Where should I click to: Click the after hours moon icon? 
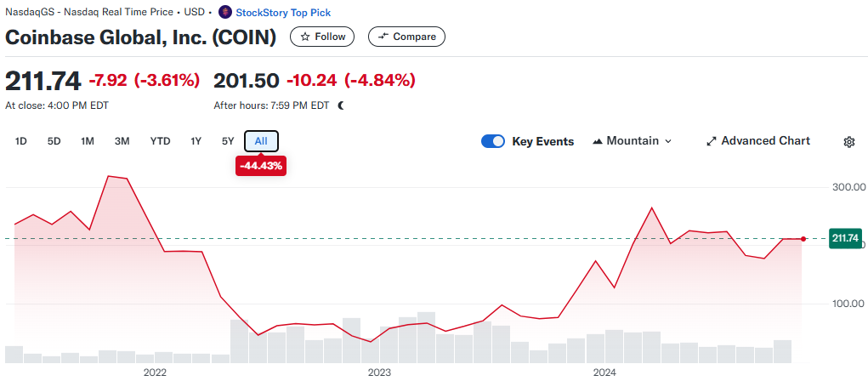(341, 105)
